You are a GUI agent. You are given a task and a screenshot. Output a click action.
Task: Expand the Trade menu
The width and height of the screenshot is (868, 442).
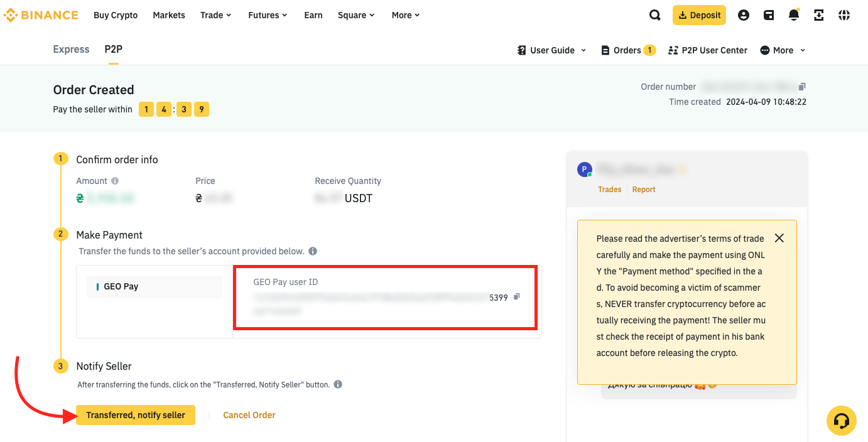216,15
